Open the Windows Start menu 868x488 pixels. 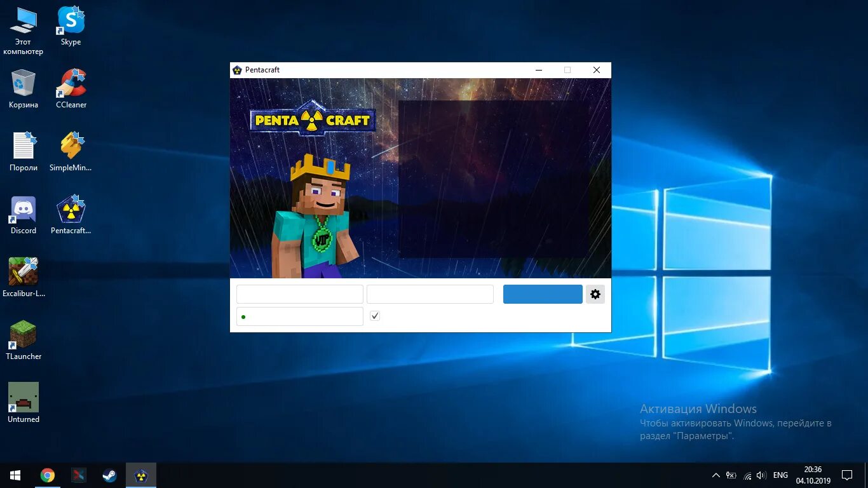click(x=15, y=475)
